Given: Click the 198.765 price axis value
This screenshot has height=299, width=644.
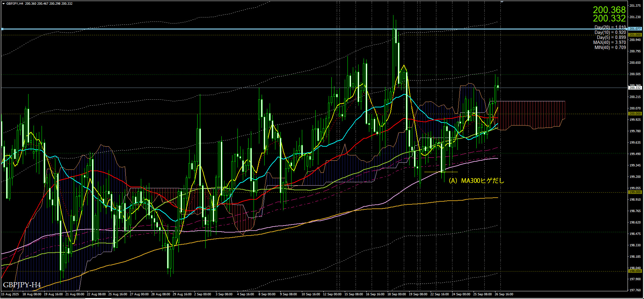Looking at the screenshot, I should 635,211.
